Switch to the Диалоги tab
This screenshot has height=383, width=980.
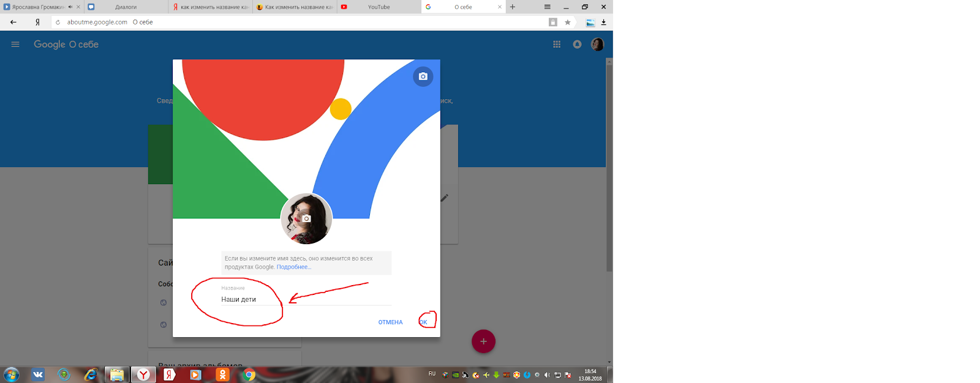click(126, 7)
